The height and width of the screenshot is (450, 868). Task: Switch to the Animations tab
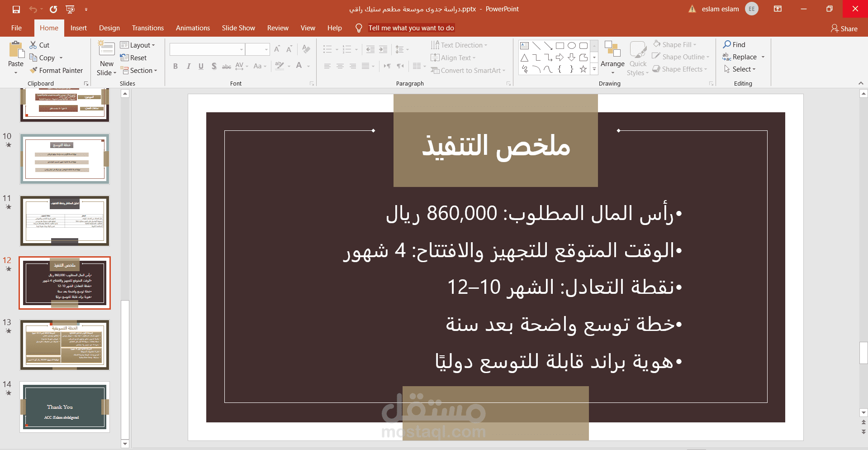(193, 28)
